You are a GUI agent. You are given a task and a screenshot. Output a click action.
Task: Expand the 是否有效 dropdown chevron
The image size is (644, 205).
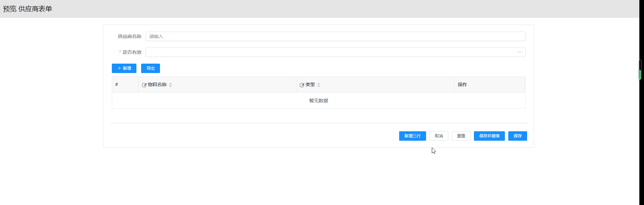pos(519,52)
